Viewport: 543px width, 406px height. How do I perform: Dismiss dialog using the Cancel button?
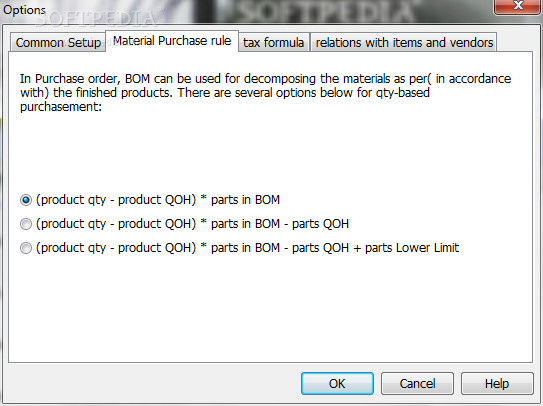point(417,383)
